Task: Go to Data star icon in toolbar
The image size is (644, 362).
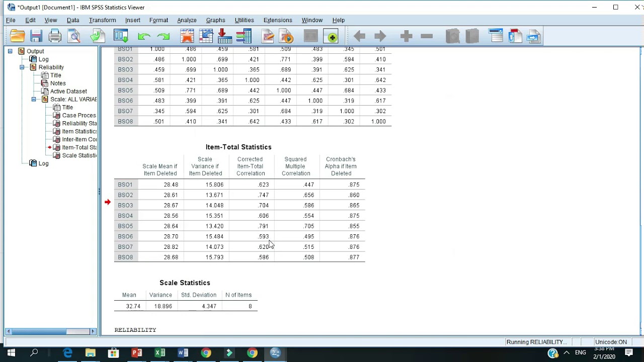Action: pyautogui.click(x=187, y=36)
